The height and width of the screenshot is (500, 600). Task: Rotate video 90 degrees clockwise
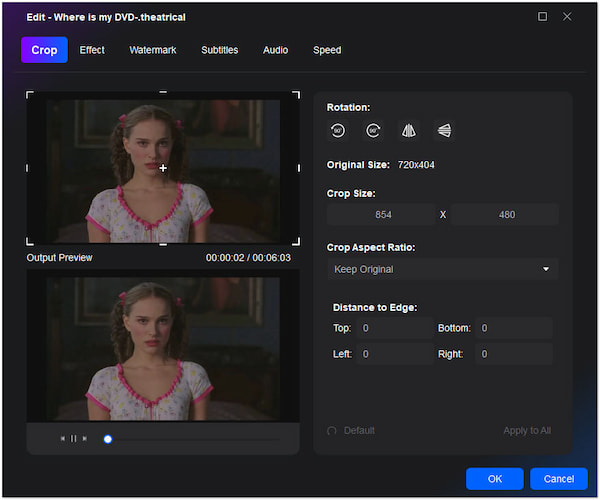[373, 131]
